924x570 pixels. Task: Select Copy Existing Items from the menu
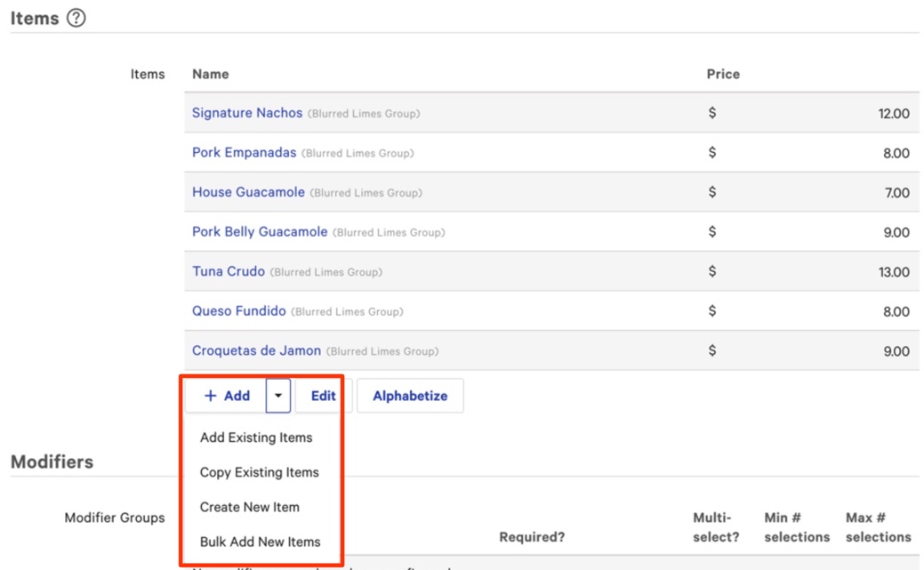pyautogui.click(x=257, y=472)
